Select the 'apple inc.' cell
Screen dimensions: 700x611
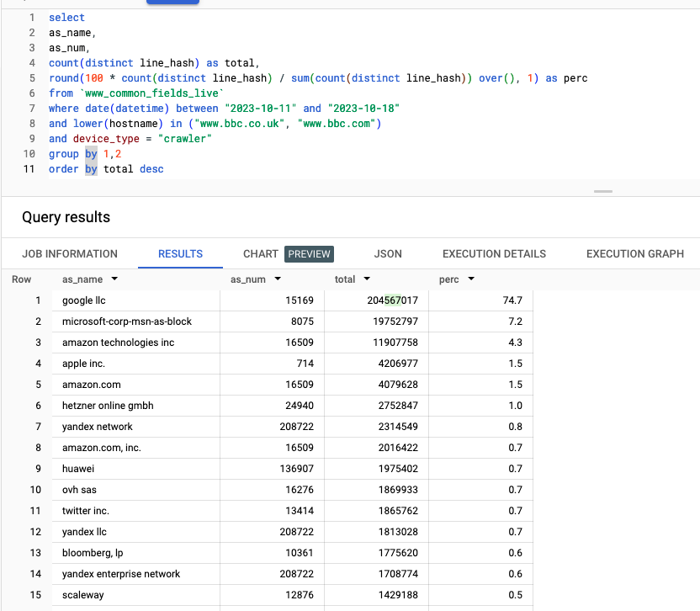click(135, 363)
